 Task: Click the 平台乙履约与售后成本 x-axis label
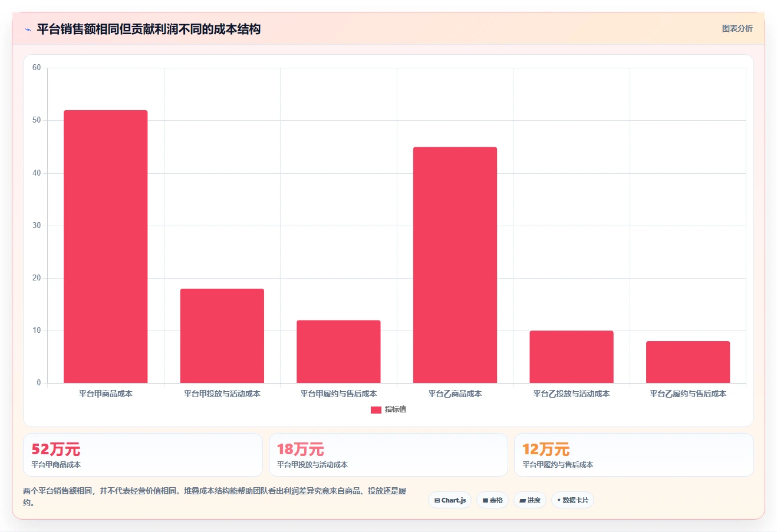[x=688, y=394]
